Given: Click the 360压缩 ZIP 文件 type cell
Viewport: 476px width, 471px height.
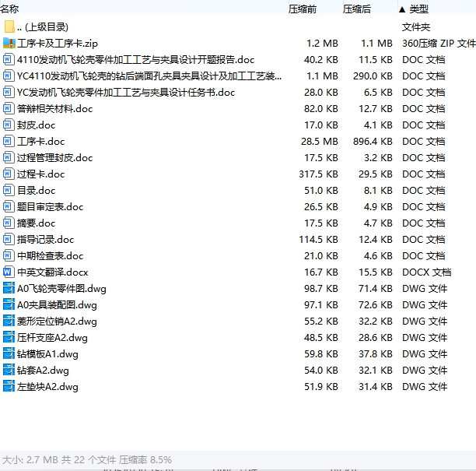Looking at the screenshot, I should 439,44.
